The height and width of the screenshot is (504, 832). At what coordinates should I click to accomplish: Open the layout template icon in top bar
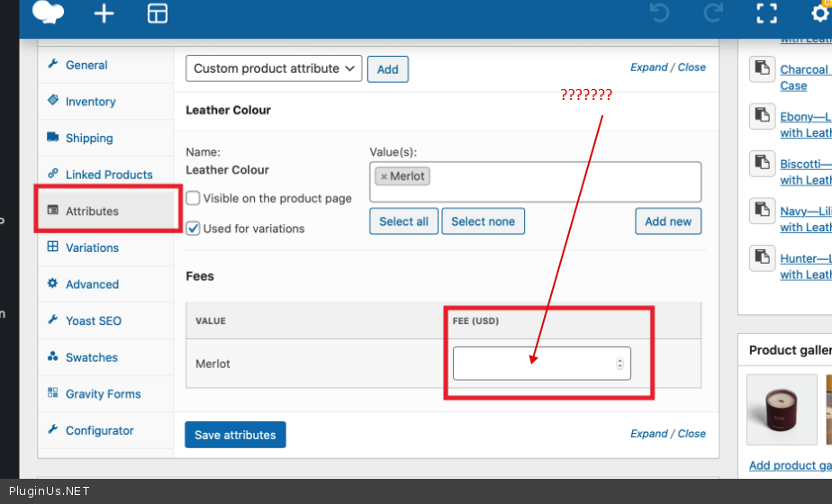[x=158, y=13]
